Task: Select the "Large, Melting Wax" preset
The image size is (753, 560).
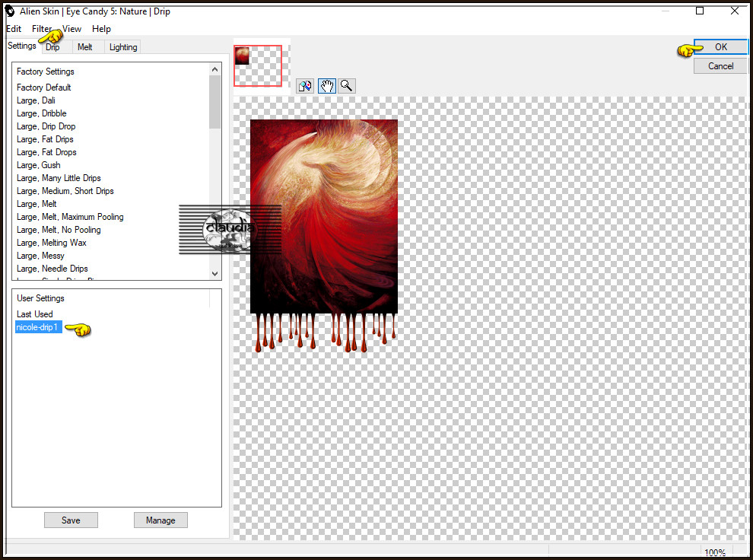Action: (52, 243)
